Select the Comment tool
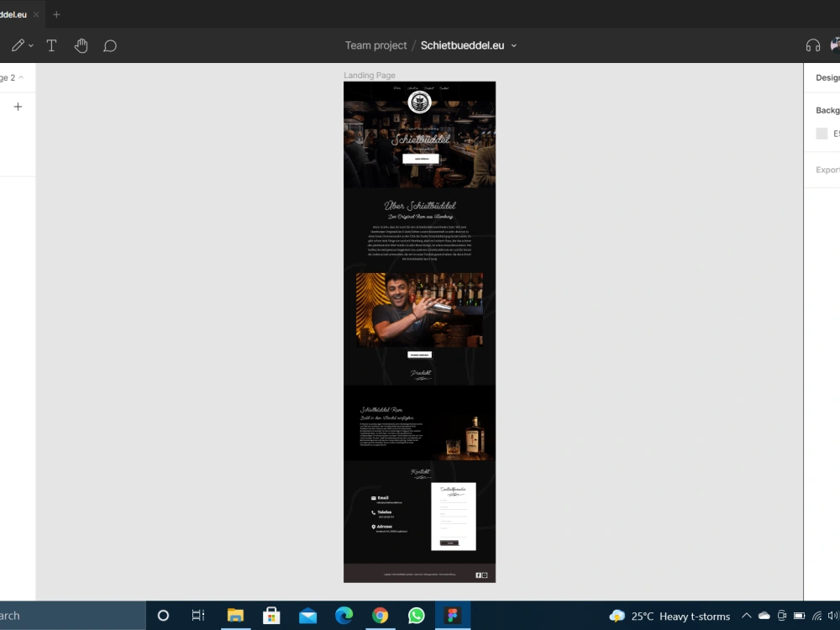The width and height of the screenshot is (840, 630). coord(110,46)
